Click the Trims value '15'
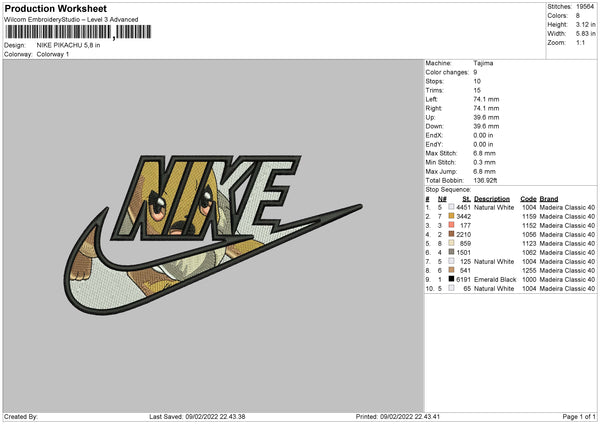Screen dimensions: 600x424 click(x=477, y=90)
